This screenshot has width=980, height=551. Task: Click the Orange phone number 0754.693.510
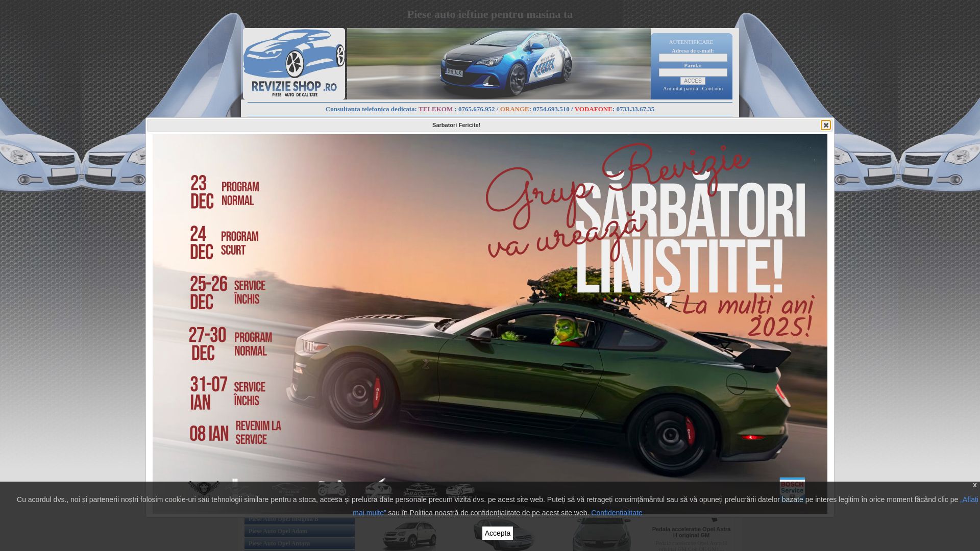click(x=551, y=109)
